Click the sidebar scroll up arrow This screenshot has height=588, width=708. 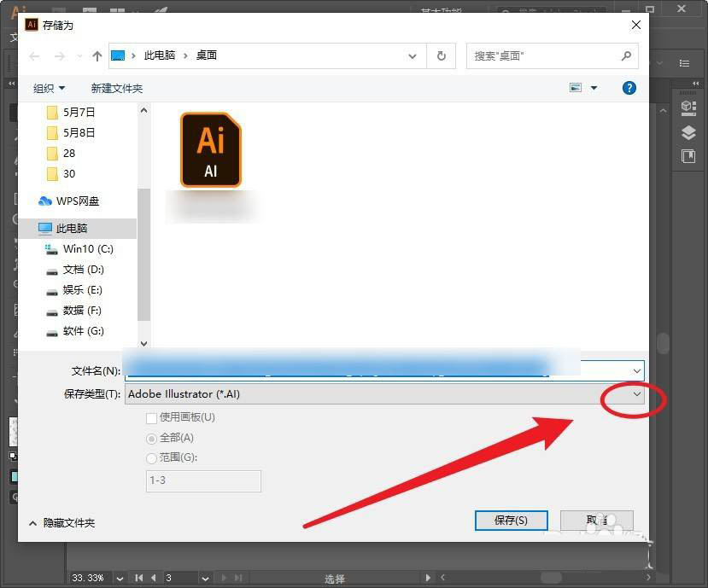point(143,109)
